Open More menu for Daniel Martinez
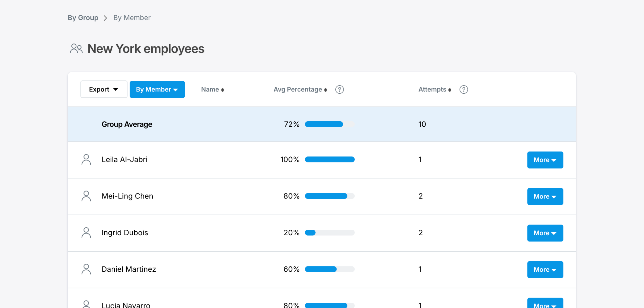 click(x=545, y=270)
